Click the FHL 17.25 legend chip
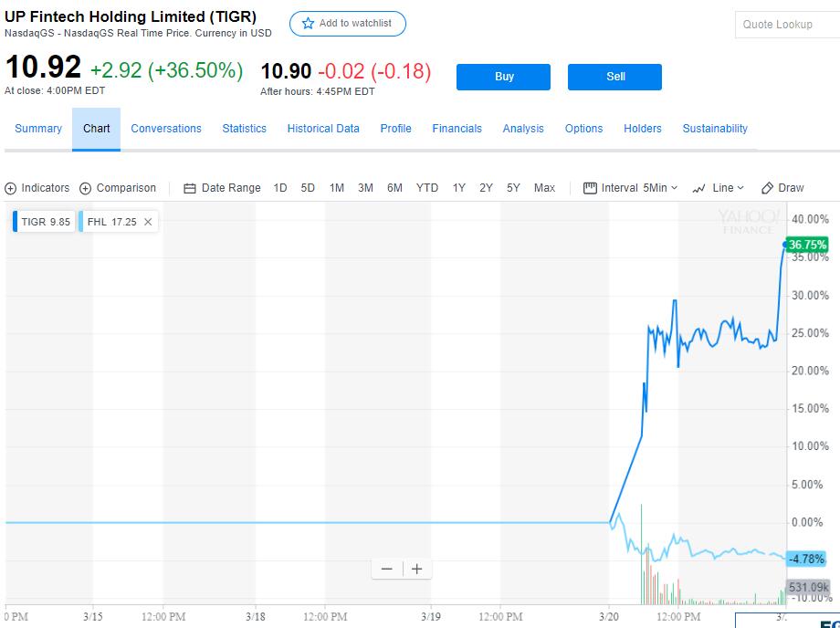The width and height of the screenshot is (840, 628). [118, 222]
